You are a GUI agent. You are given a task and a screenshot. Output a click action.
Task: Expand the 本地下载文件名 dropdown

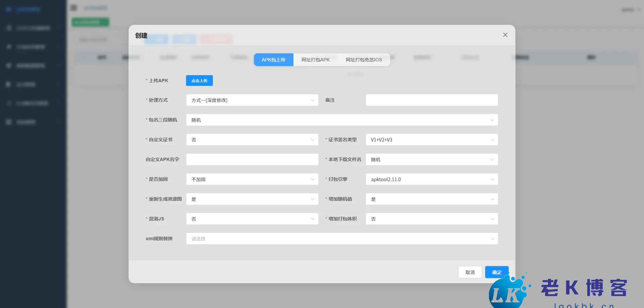click(x=431, y=159)
